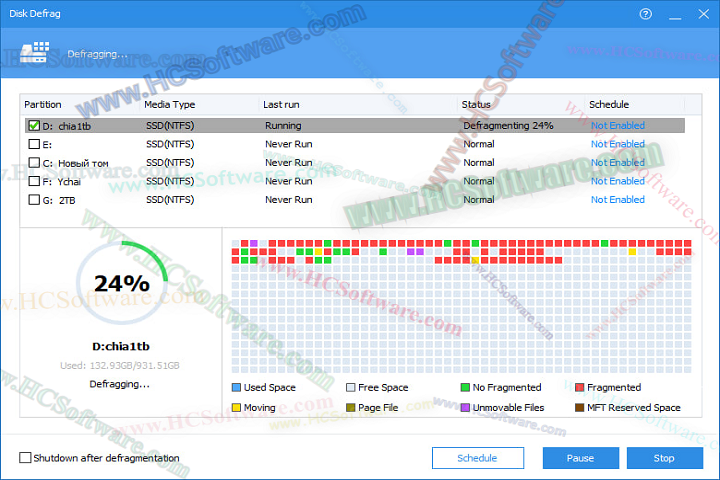This screenshot has width=720, height=480.
Task: Select the 'chia1tb' partition name
Action: click(74, 126)
